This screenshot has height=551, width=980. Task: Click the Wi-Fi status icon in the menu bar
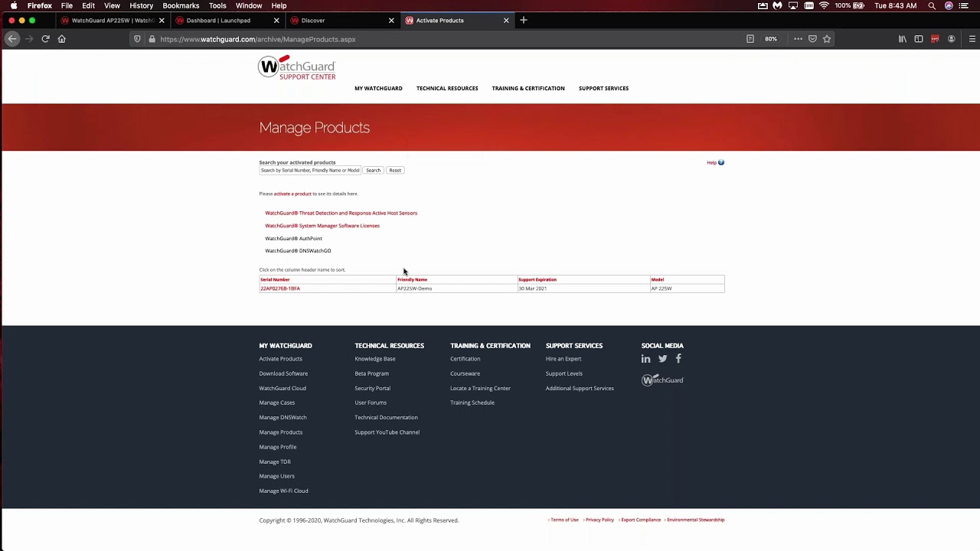pyautogui.click(x=824, y=5)
